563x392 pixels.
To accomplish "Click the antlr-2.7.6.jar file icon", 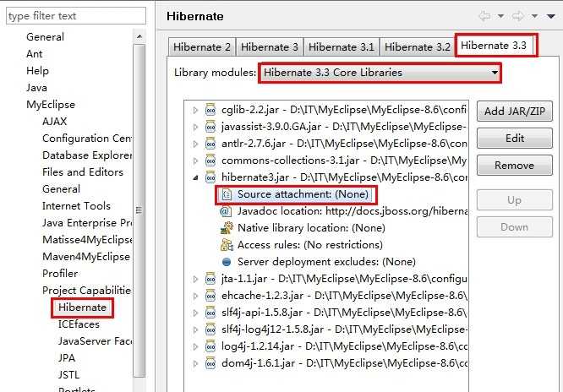I will tap(210, 144).
